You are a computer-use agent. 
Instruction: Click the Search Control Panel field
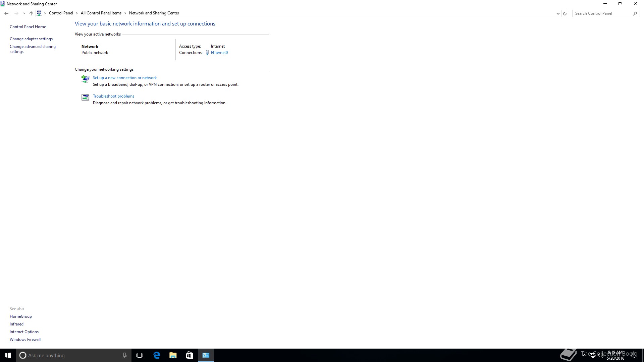(x=602, y=13)
